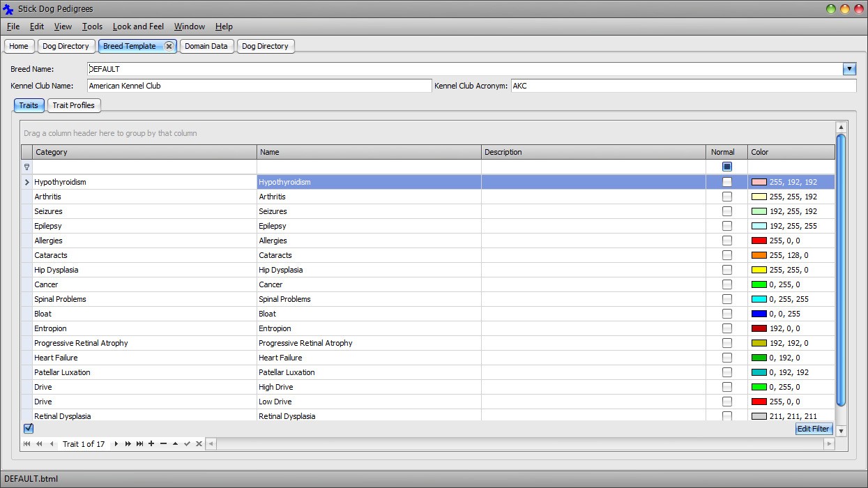Open the Domain Data tab
This screenshot has width=868, height=488.
[x=206, y=46]
